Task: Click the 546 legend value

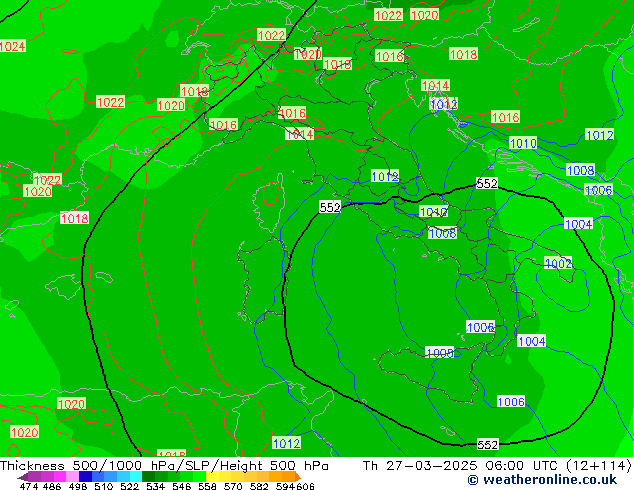Action: pyautogui.click(x=181, y=486)
